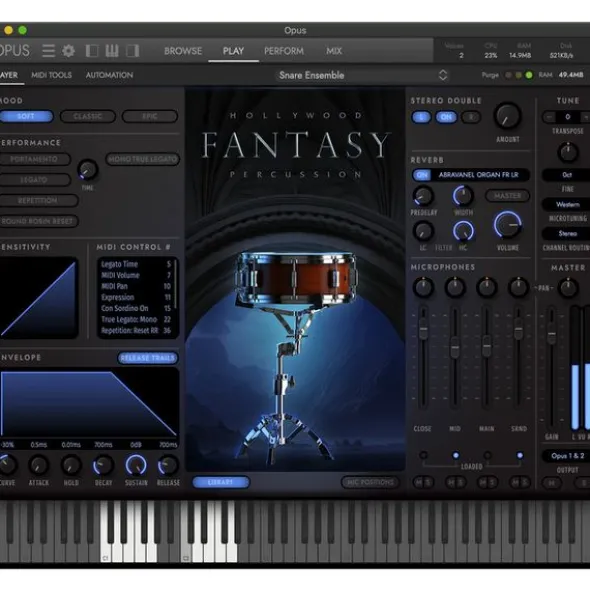590x591 pixels.
Task: Adjust the Reverb Volume knob
Action: [x=508, y=225]
